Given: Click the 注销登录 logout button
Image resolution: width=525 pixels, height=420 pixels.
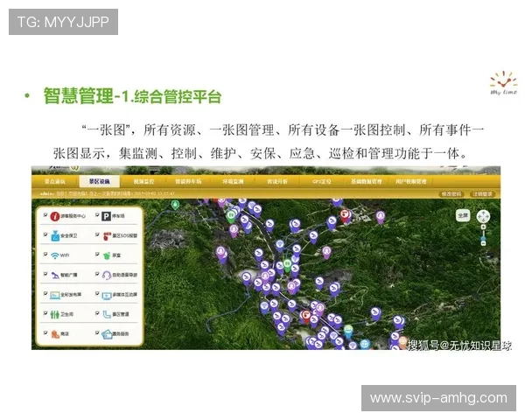Looking at the screenshot, I should click(482, 194).
